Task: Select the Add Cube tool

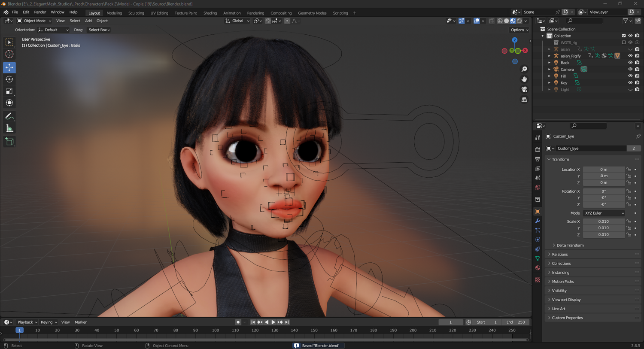Action: [9, 141]
